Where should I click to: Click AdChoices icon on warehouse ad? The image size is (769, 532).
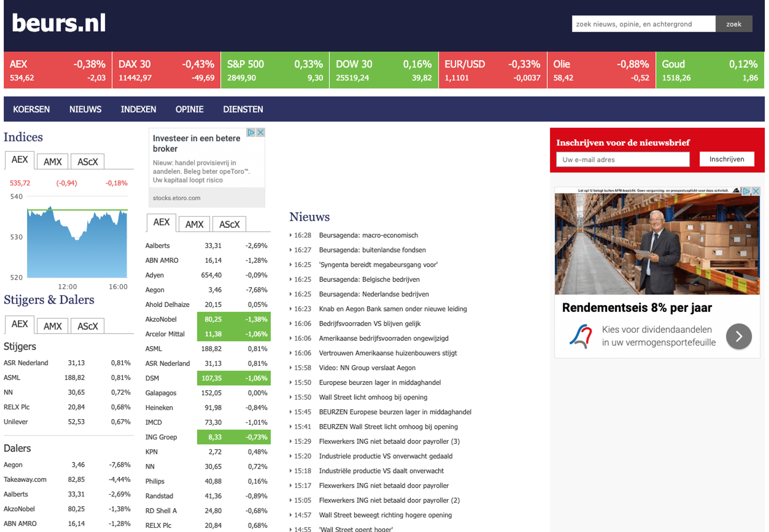(x=746, y=191)
